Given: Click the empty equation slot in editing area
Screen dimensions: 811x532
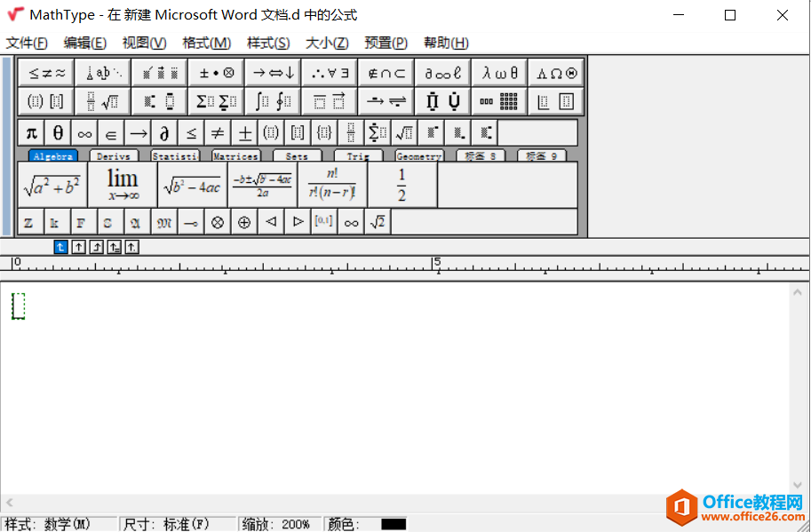Looking at the screenshot, I should click(x=19, y=306).
